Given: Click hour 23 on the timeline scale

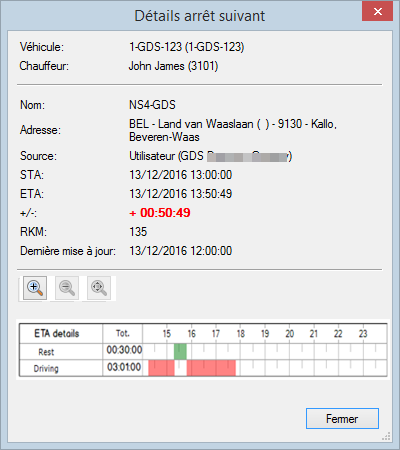Looking at the screenshot, I should click(x=363, y=334).
